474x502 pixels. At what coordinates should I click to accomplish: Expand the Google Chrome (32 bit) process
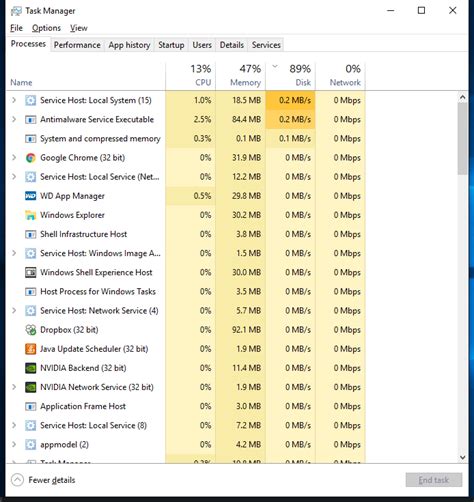pyautogui.click(x=14, y=157)
